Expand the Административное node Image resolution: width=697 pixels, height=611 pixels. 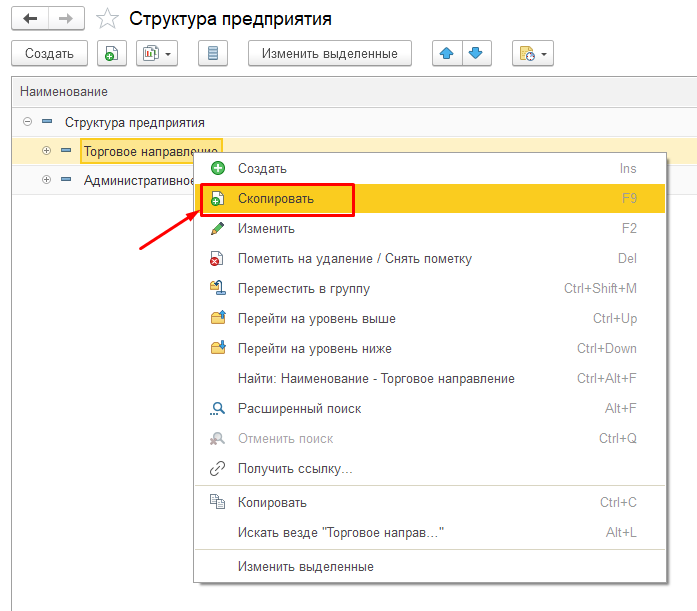46,180
